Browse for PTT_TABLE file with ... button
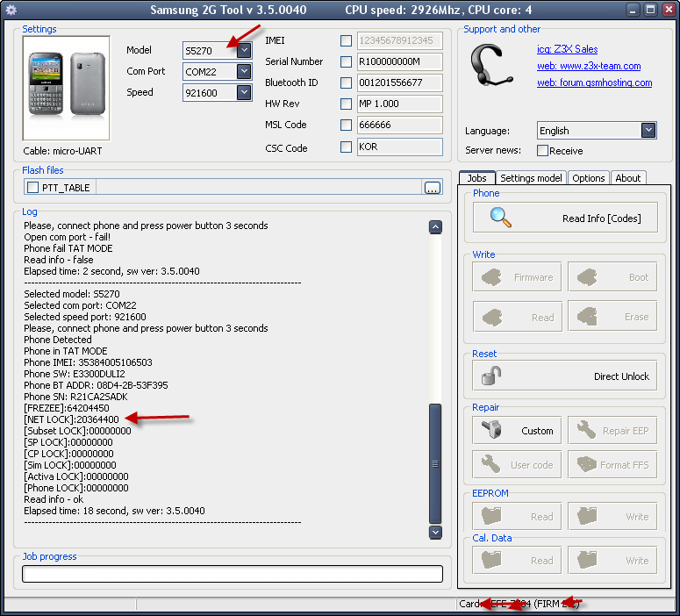Screen dimensions: 680x616 coord(432,188)
